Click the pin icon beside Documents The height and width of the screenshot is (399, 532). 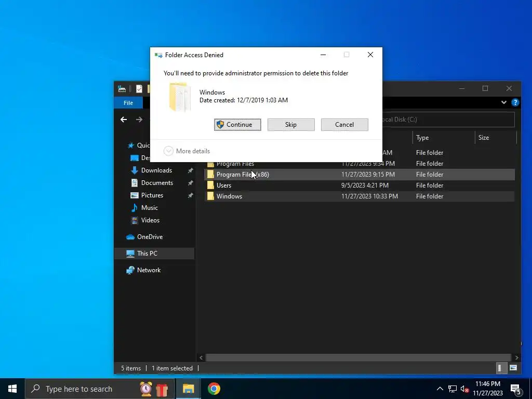190,183
